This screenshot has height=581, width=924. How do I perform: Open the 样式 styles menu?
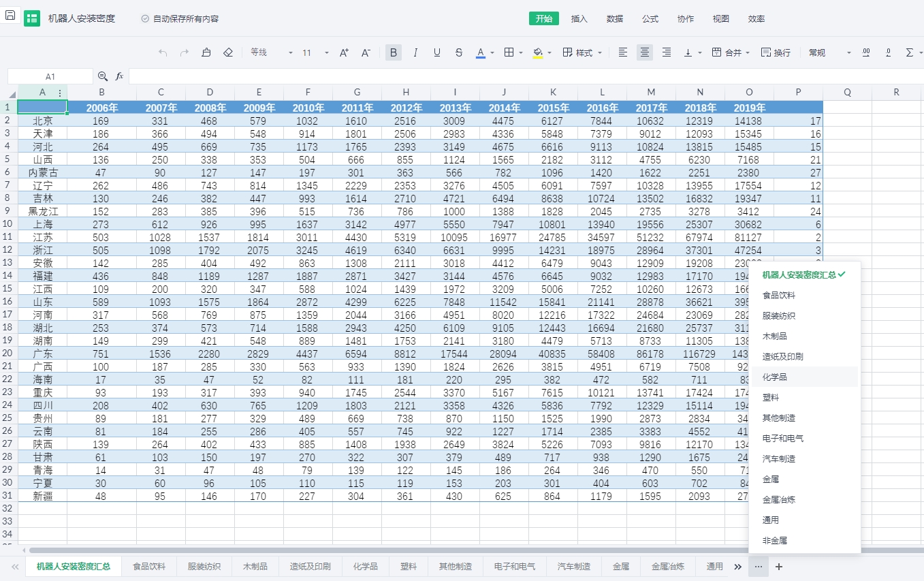582,52
